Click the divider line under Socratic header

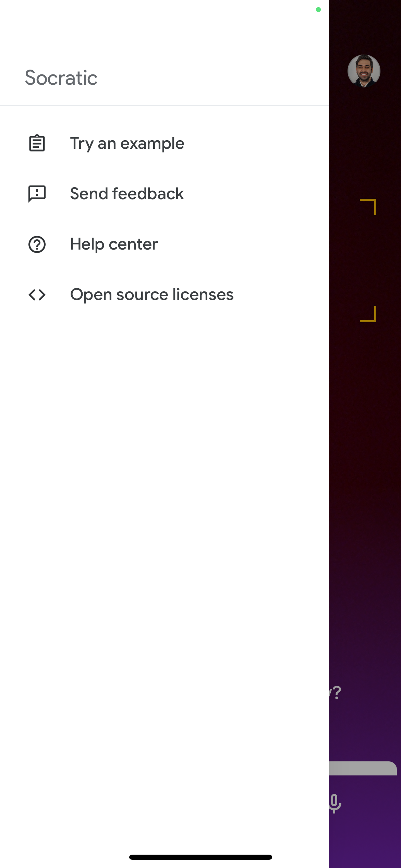click(x=165, y=105)
